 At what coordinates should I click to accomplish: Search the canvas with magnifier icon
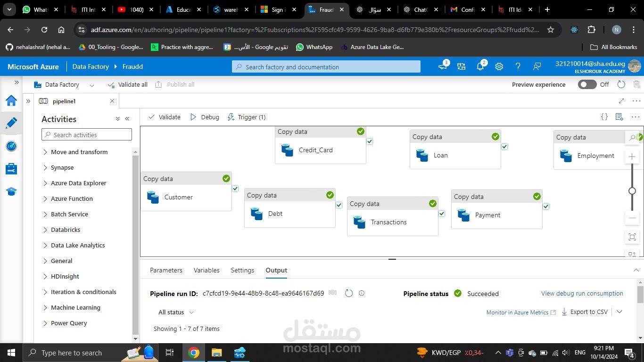(x=632, y=138)
